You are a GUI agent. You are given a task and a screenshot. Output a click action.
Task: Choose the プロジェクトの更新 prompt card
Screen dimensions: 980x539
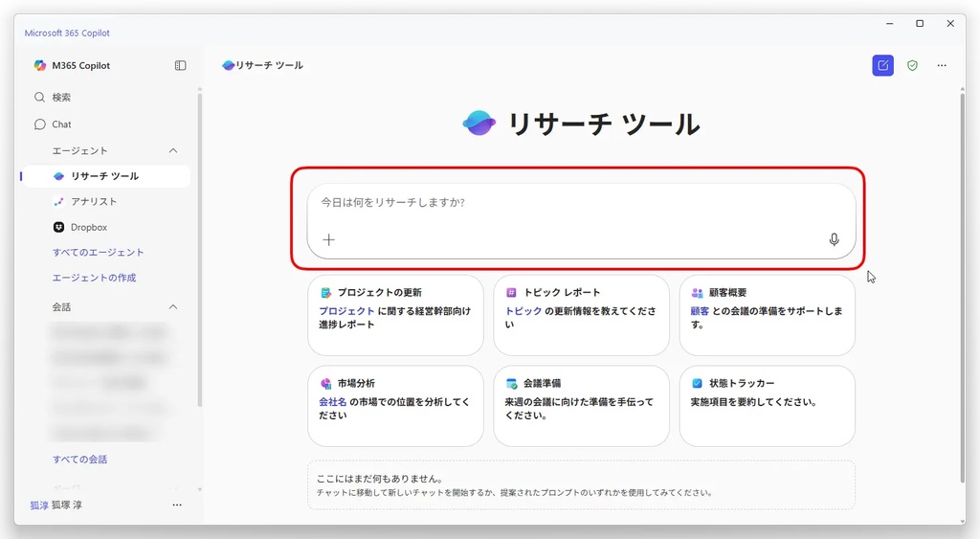[x=395, y=315]
